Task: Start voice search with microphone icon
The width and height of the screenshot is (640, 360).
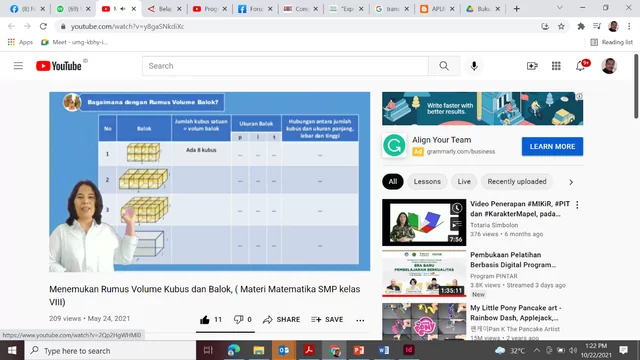Action: point(474,66)
